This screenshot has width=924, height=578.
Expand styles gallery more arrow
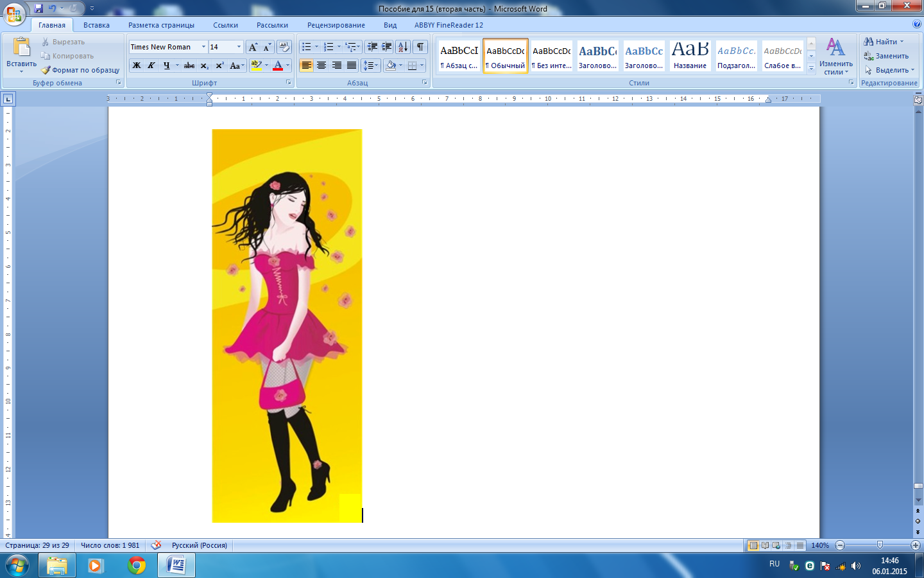[x=811, y=67]
